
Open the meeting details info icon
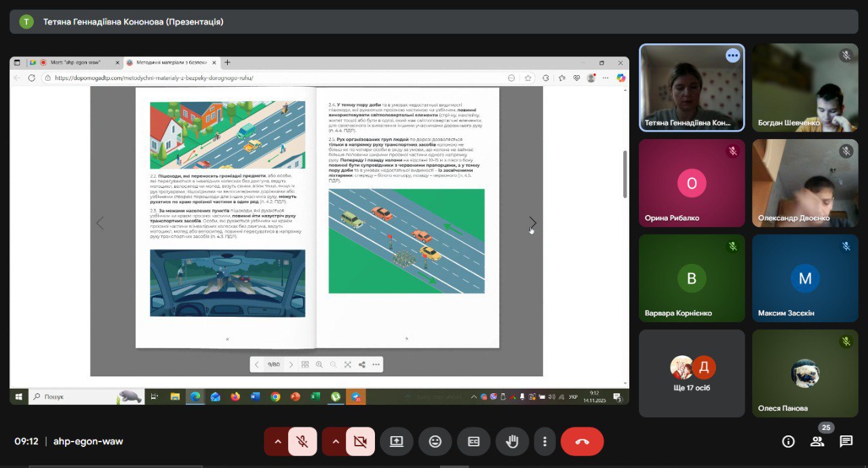(788, 442)
